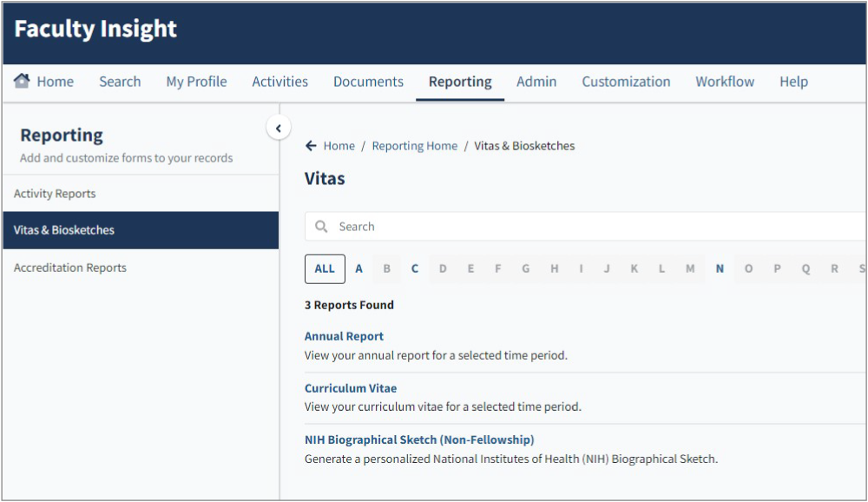Open the Annual Report link
868x502 pixels.
(344, 336)
